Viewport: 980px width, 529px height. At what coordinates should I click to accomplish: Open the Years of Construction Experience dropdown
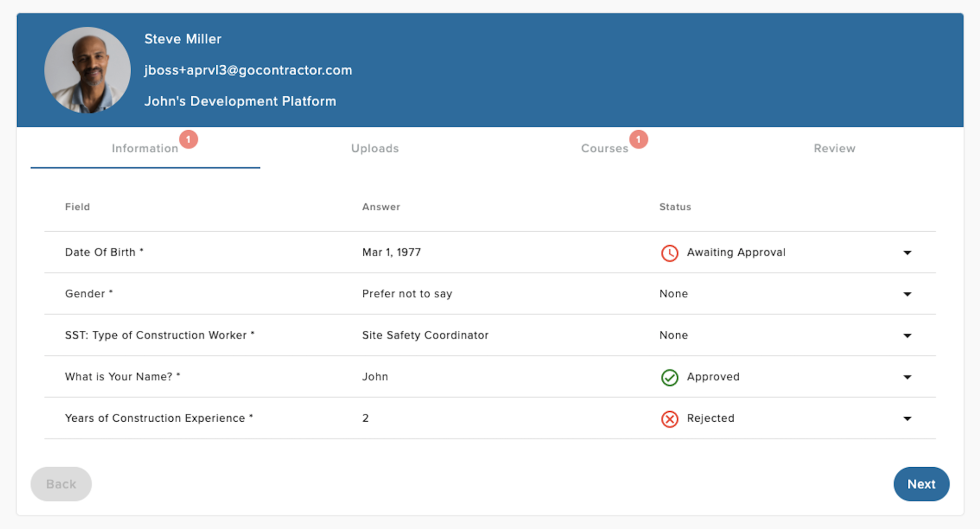pyautogui.click(x=907, y=418)
